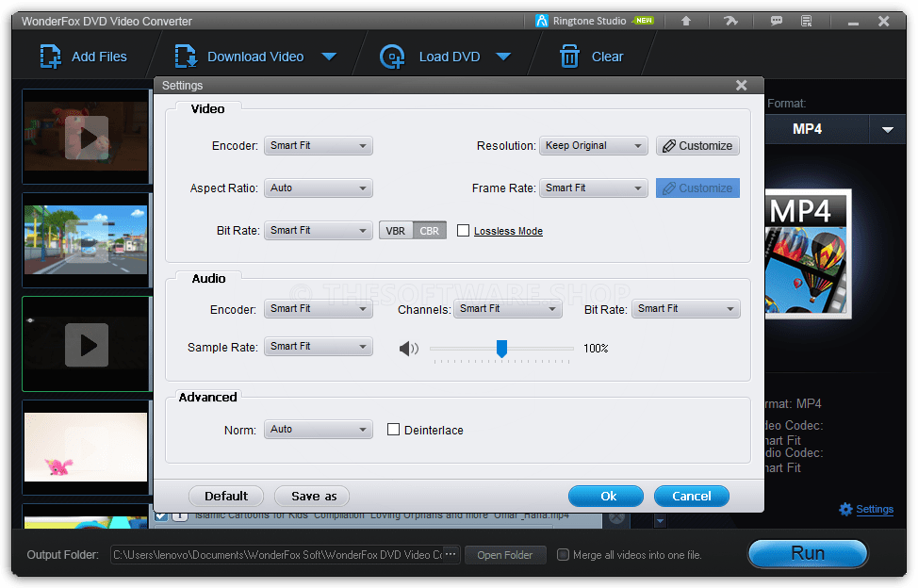Click the Lossless Mode link text
This screenshot has height=588, width=918.
pos(508,231)
